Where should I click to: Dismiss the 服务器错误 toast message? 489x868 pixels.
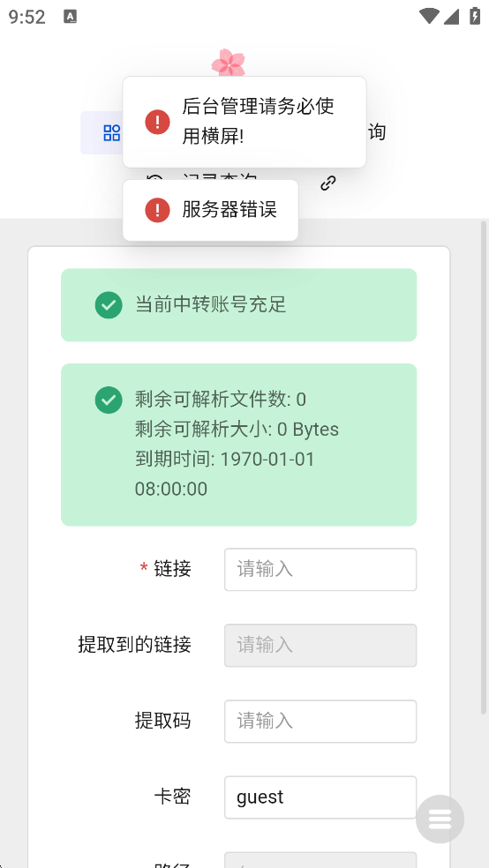210,210
